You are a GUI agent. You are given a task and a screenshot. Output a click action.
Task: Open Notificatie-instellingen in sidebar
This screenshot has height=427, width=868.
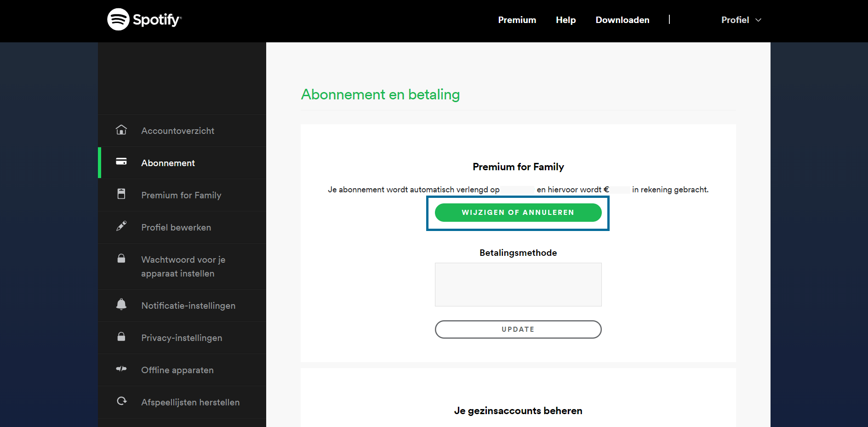182,306
